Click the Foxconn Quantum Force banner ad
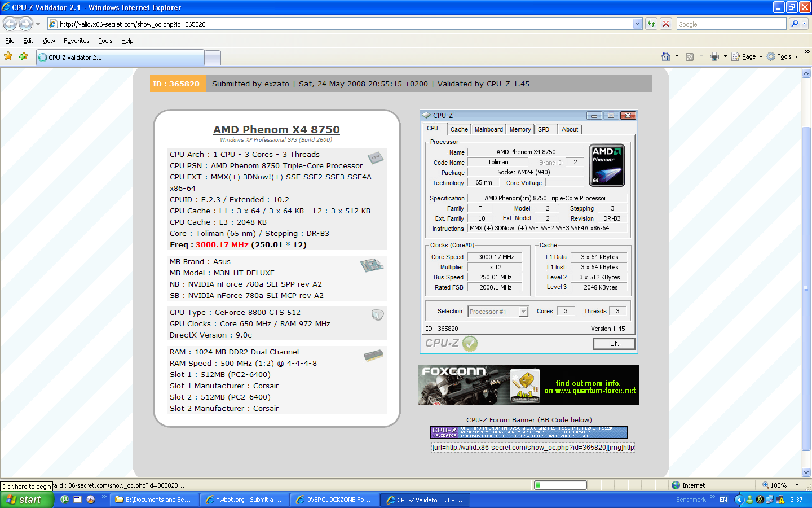 pyautogui.click(x=529, y=385)
